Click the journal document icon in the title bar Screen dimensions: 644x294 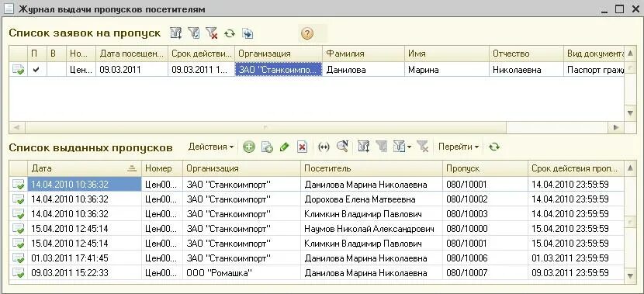point(9,9)
